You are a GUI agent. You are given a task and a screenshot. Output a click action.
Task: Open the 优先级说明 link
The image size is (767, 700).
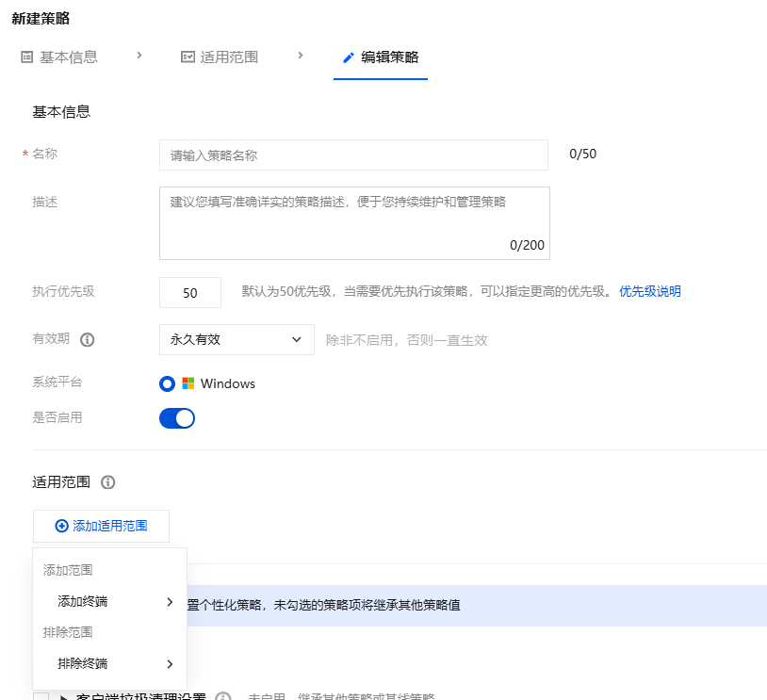pos(649,291)
